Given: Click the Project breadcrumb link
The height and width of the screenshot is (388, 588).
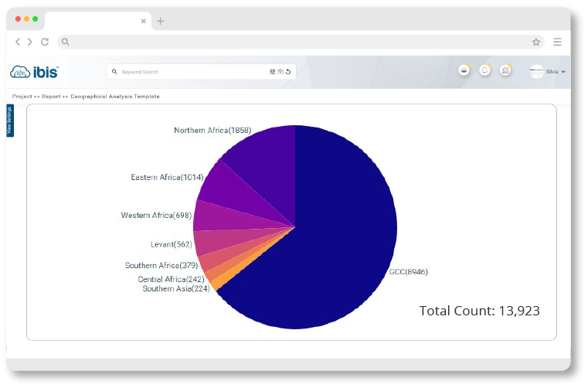Looking at the screenshot, I should click(x=22, y=97).
